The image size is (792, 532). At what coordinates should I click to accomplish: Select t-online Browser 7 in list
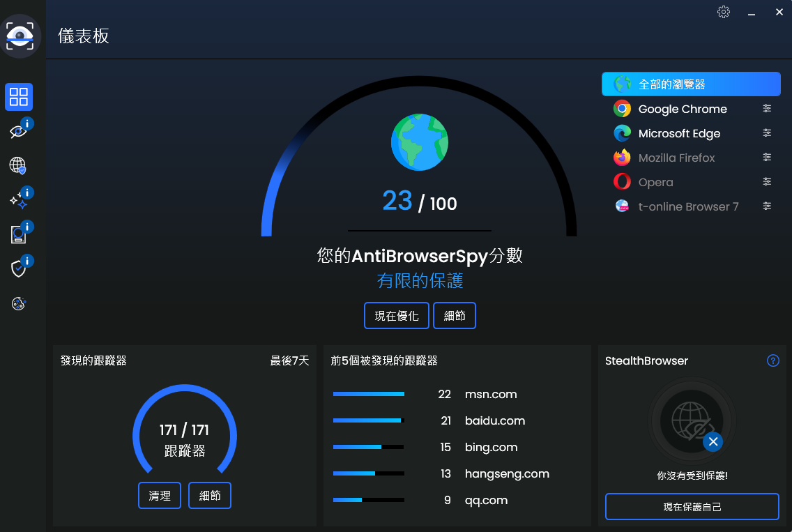click(x=691, y=206)
